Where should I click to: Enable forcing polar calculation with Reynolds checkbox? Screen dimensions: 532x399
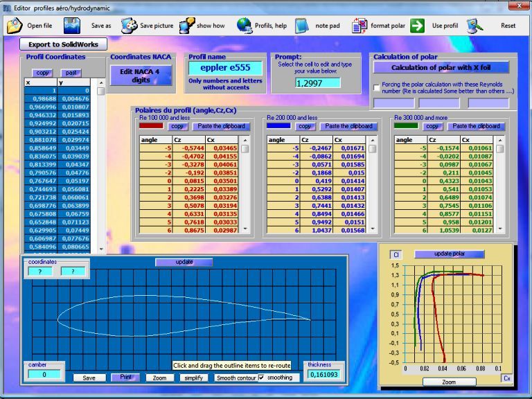pyautogui.click(x=376, y=87)
